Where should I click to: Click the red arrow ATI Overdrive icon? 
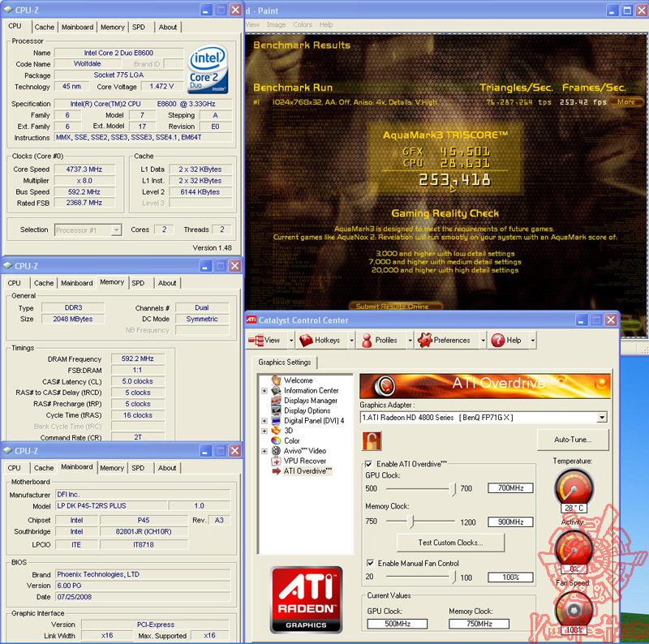[x=276, y=471]
